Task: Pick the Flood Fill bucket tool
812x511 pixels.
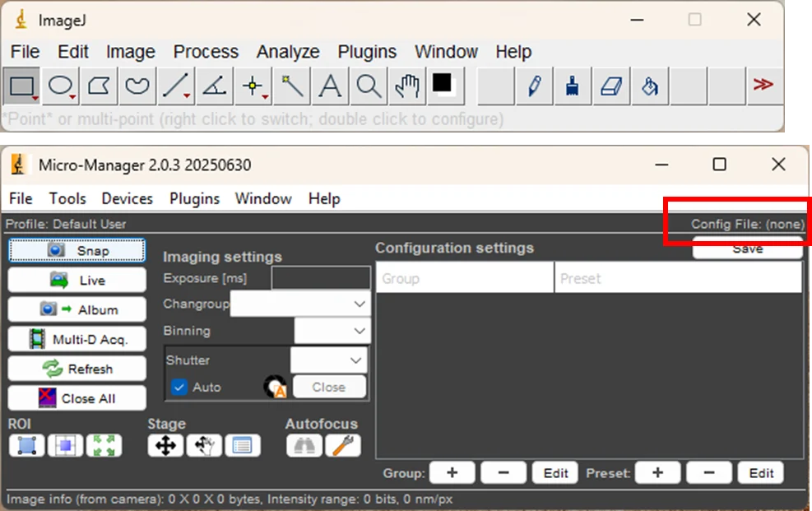Action: click(x=649, y=86)
